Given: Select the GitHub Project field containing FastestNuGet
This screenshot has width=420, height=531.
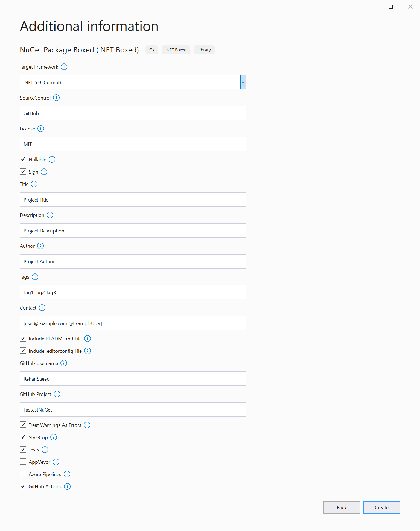Looking at the screenshot, I should click(133, 409).
